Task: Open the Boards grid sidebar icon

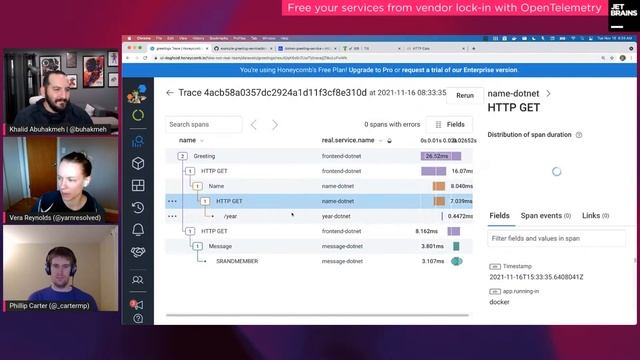Action: point(138,185)
